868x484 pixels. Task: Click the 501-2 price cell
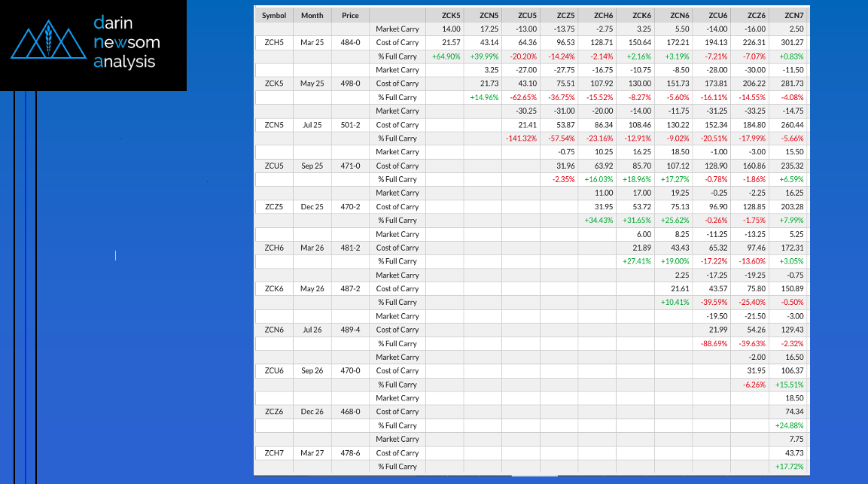click(x=351, y=124)
